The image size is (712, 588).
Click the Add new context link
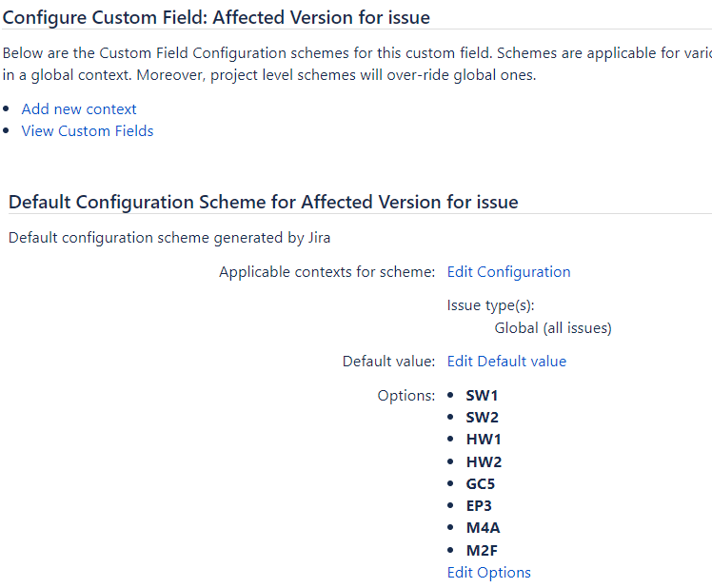tap(79, 109)
